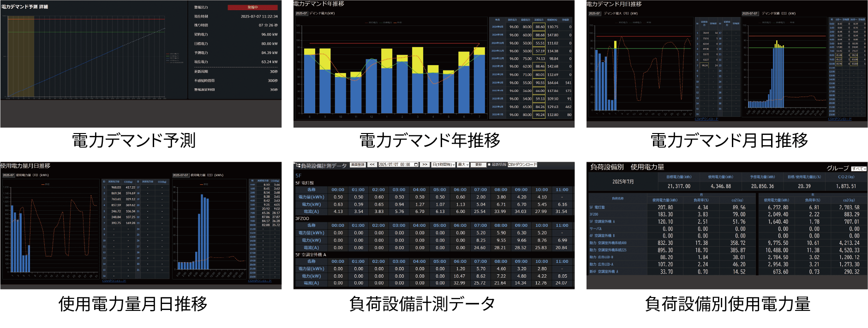Viewport: 868px width, 328px height.
Task: Toggle the 最新情報 checkbox
Action: (x=489, y=165)
